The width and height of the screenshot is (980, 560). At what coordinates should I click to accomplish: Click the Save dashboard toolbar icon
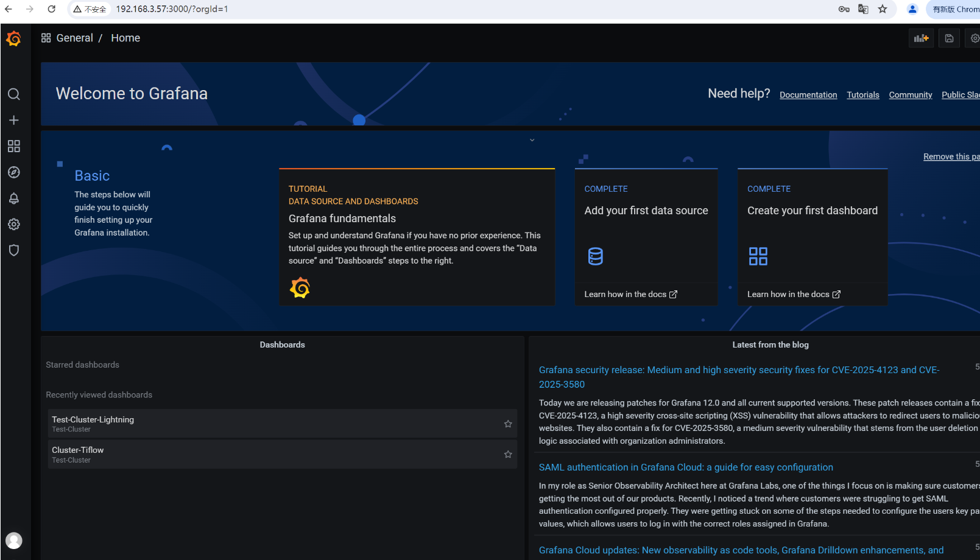(949, 38)
